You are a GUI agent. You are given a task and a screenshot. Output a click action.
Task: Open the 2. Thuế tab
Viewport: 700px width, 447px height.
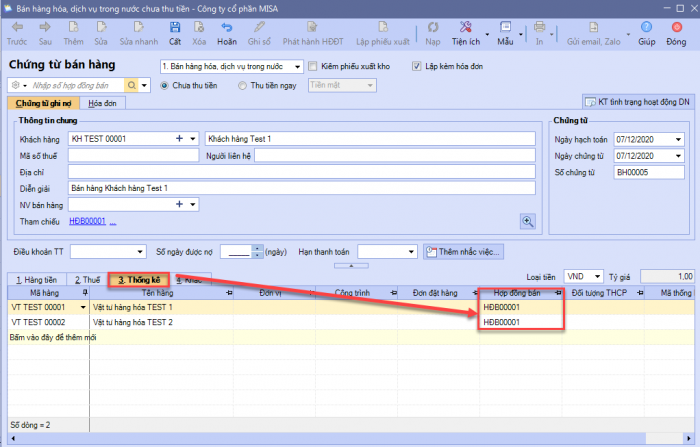coord(84,280)
